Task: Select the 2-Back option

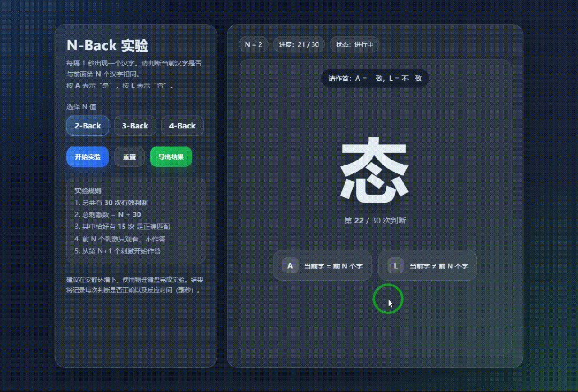Action: 88,126
